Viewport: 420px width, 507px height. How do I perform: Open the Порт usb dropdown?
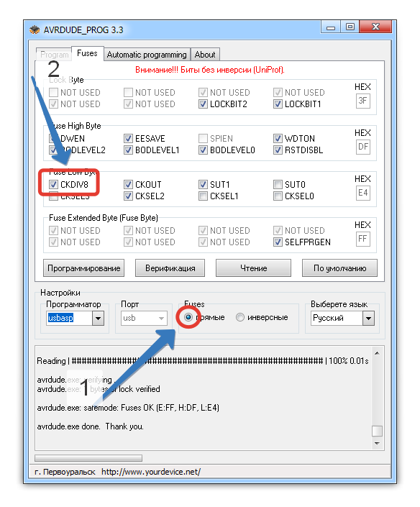145,318
